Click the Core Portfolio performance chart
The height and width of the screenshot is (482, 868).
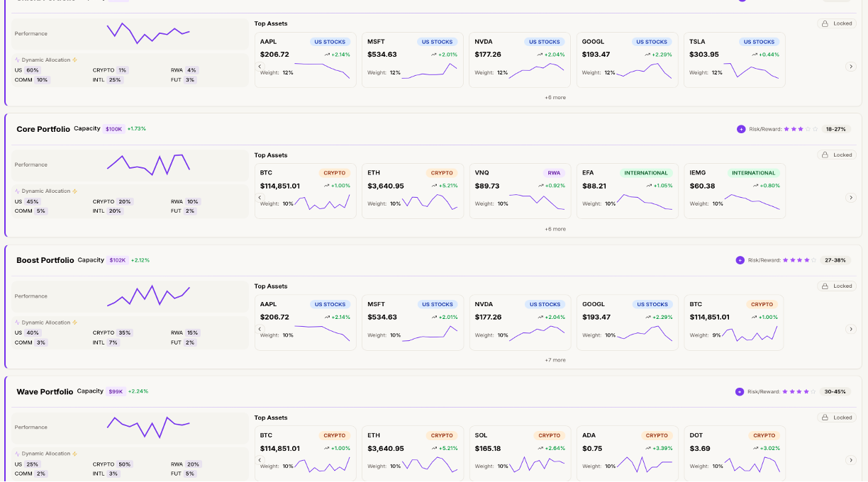(148, 164)
